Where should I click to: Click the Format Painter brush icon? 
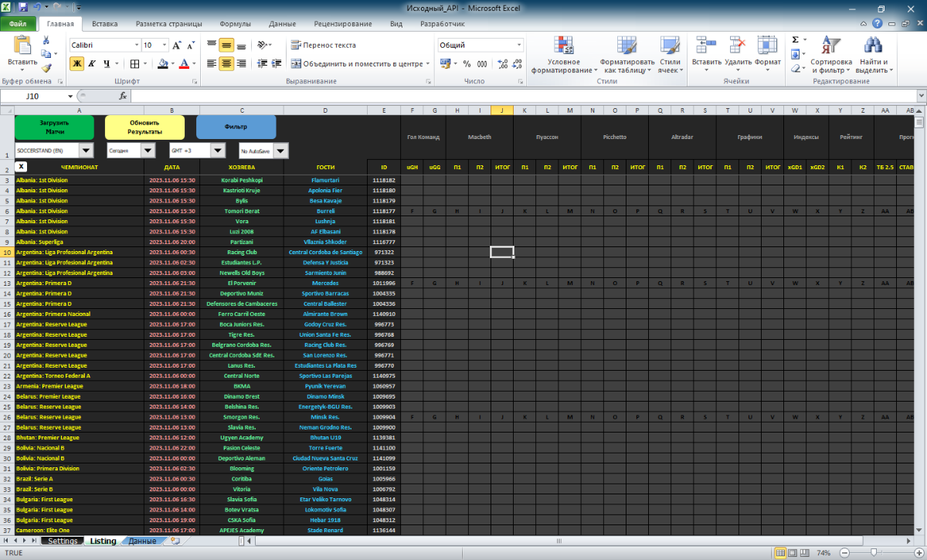coord(46,68)
